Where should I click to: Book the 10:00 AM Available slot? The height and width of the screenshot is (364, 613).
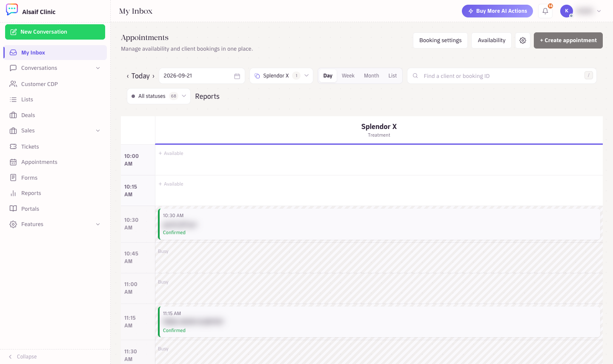coord(379,160)
